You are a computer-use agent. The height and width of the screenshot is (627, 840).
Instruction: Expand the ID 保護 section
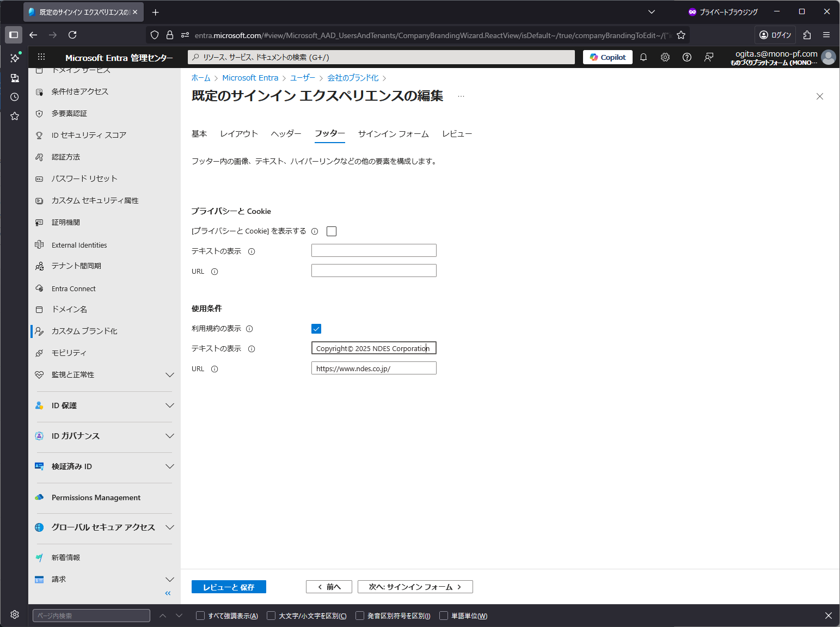tap(169, 405)
